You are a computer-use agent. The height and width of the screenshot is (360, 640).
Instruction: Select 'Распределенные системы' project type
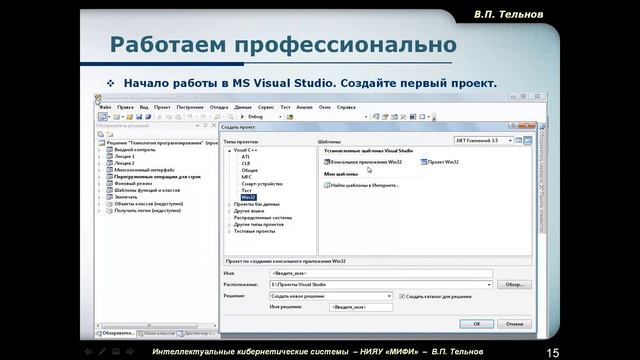click(x=262, y=218)
